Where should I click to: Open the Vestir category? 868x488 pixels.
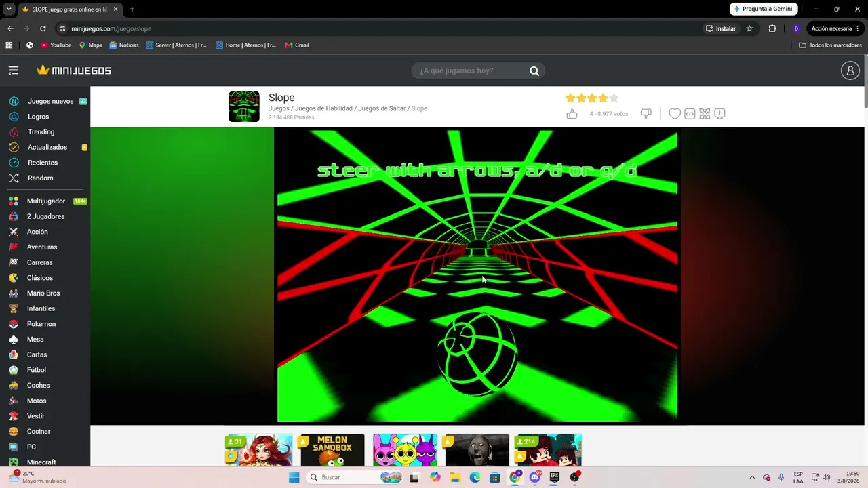point(35,416)
